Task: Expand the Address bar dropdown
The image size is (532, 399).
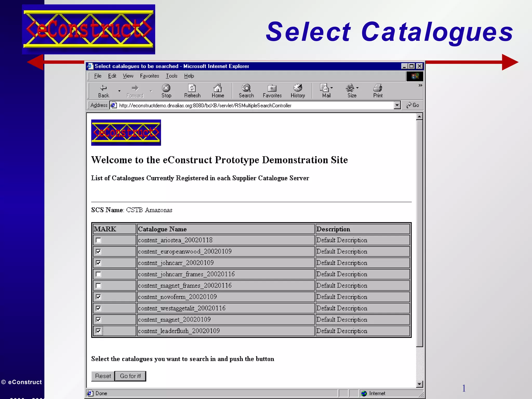Action: 397,105
